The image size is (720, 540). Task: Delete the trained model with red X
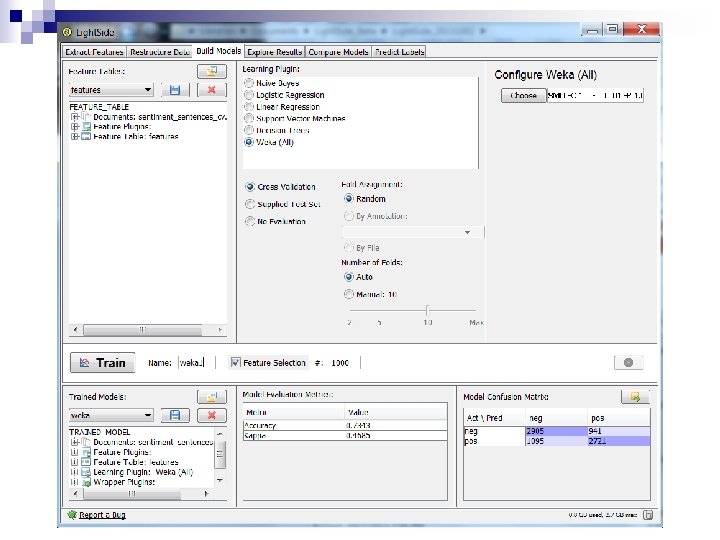pos(212,416)
